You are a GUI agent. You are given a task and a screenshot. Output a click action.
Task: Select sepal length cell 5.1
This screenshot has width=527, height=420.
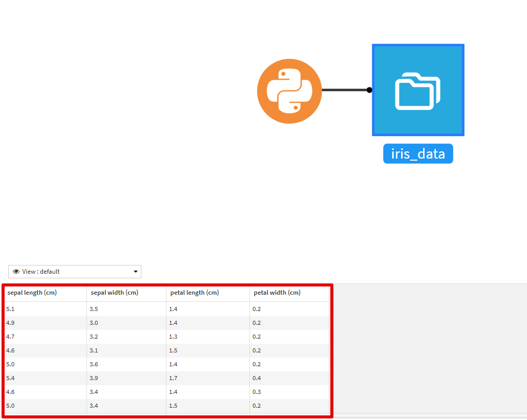coord(46,309)
